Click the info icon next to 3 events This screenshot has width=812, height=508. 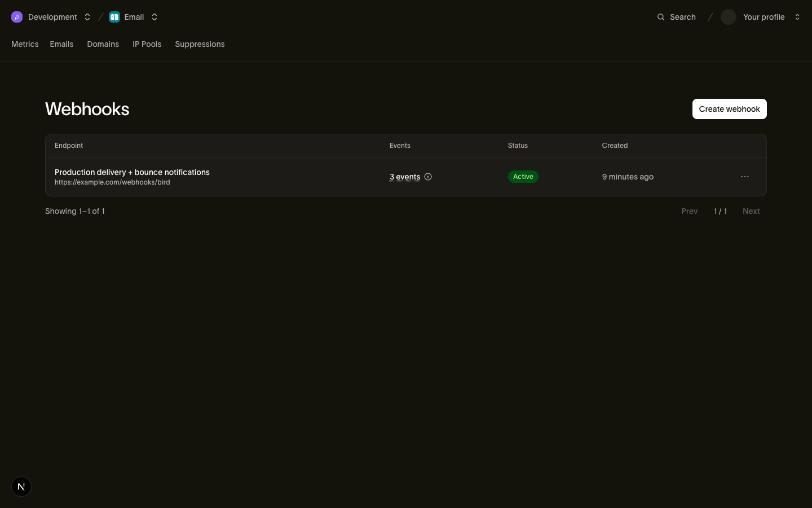click(428, 177)
